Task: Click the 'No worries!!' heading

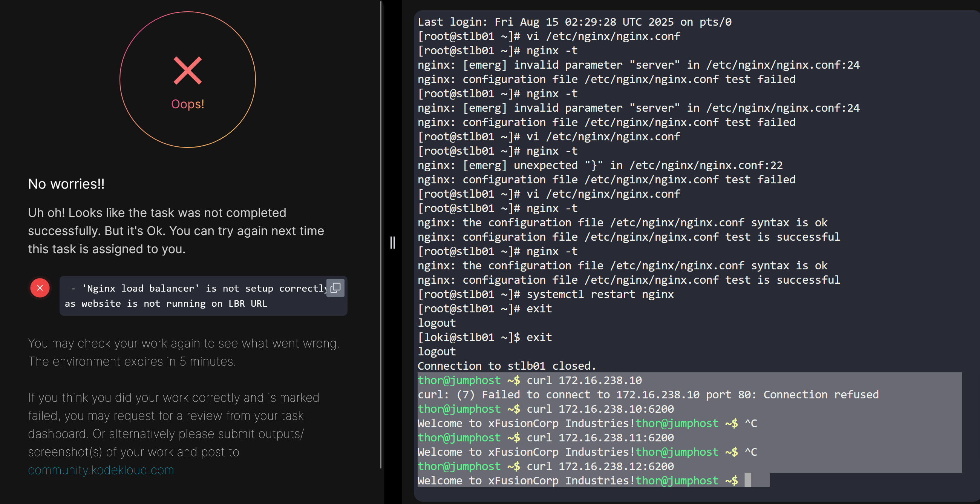Action: coord(66,184)
